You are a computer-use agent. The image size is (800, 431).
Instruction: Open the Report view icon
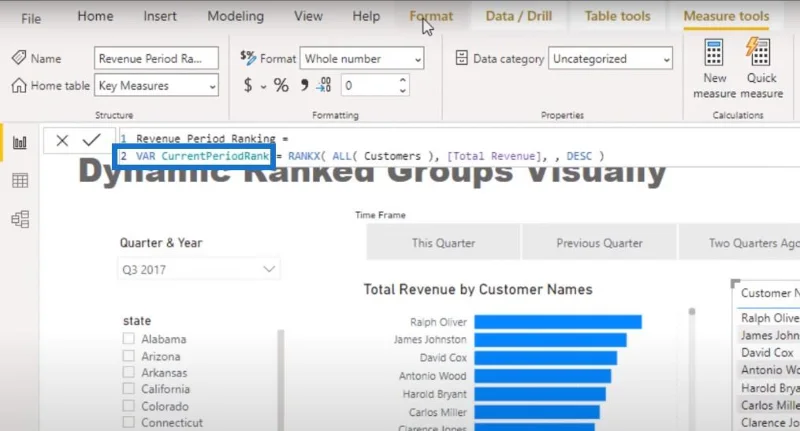pos(19,142)
